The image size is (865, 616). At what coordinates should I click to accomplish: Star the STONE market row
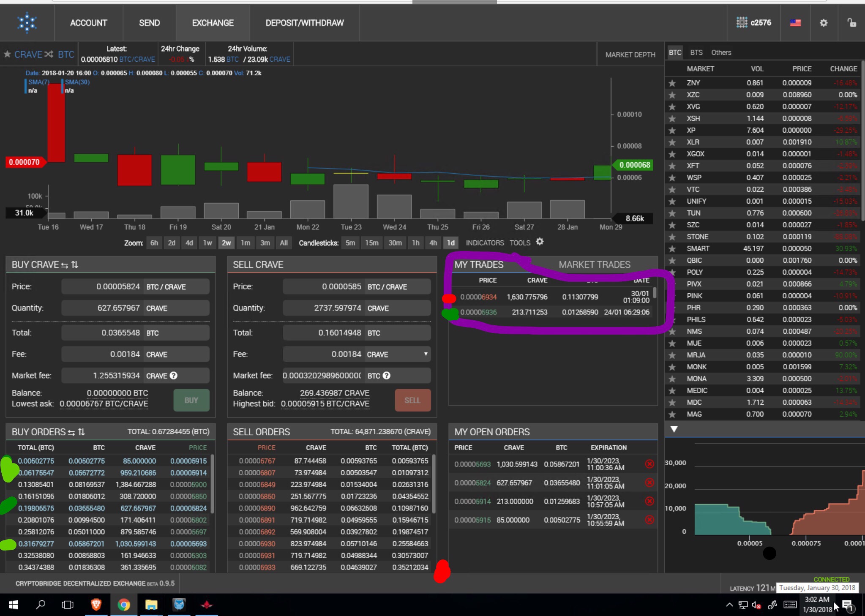[x=672, y=237]
